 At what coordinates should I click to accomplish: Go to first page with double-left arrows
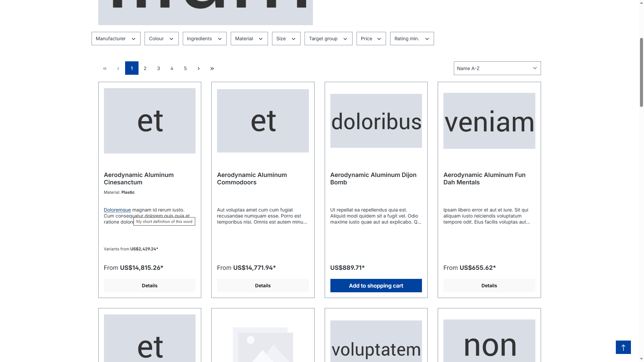[x=105, y=68]
